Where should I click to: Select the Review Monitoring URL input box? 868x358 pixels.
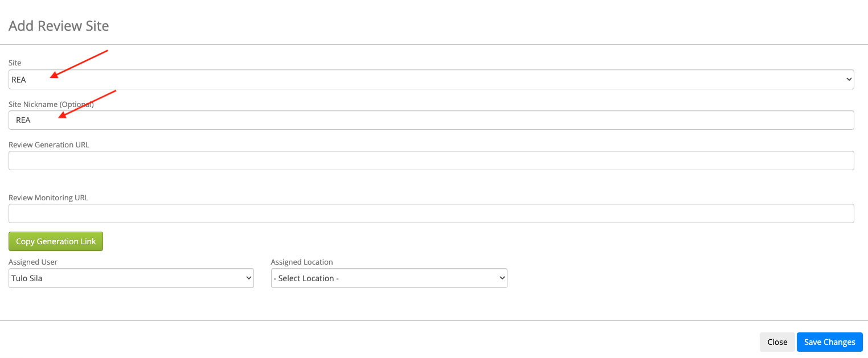coord(431,213)
